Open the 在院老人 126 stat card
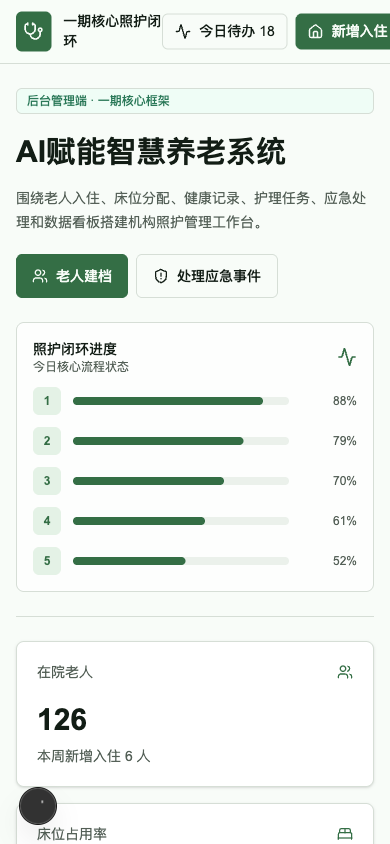This screenshot has height=844, width=390. (x=195, y=714)
